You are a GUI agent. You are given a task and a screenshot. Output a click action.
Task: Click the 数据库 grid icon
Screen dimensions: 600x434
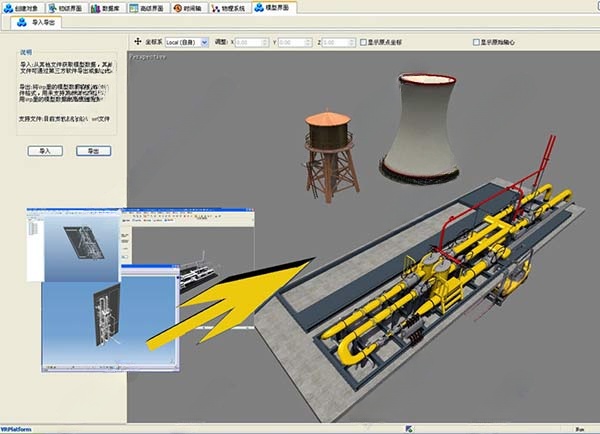click(95, 7)
